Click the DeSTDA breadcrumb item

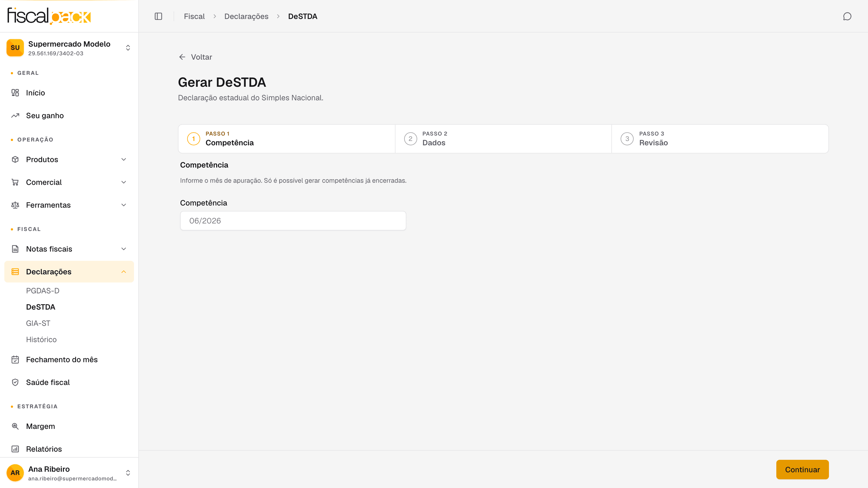click(303, 16)
